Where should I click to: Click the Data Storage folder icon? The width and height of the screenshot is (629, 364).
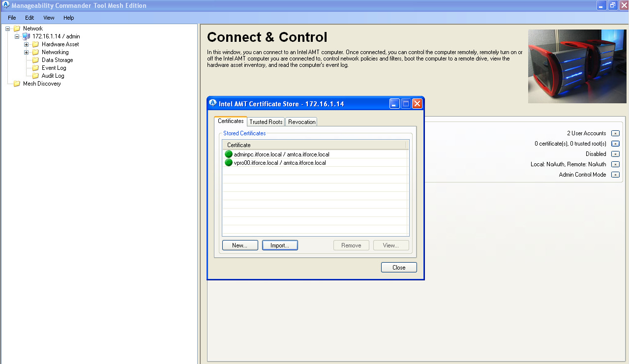click(35, 60)
